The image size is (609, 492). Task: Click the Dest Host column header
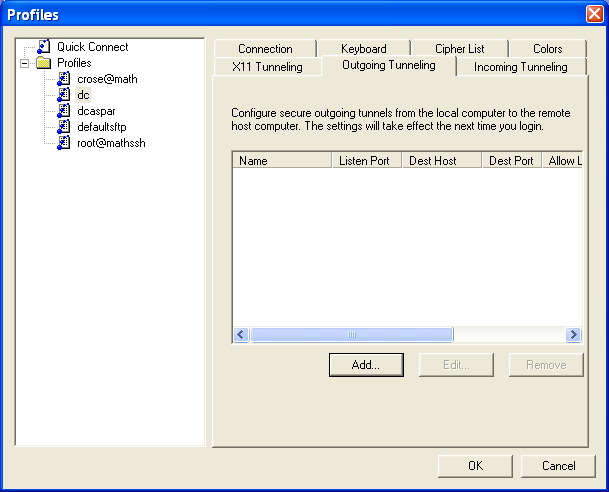(441, 161)
